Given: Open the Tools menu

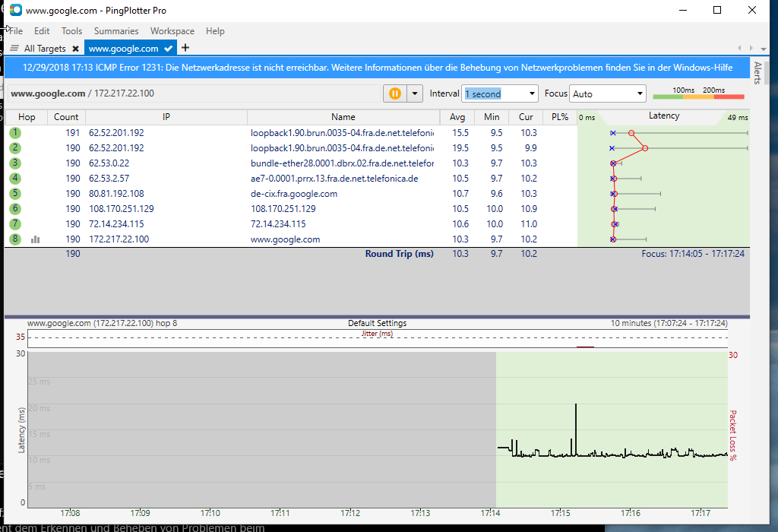Looking at the screenshot, I should [x=72, y=30].
